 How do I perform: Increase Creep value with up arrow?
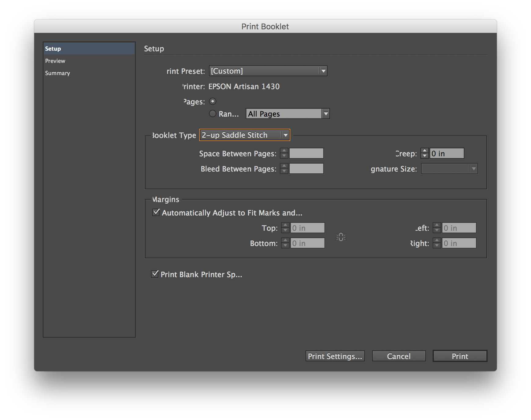424,151
